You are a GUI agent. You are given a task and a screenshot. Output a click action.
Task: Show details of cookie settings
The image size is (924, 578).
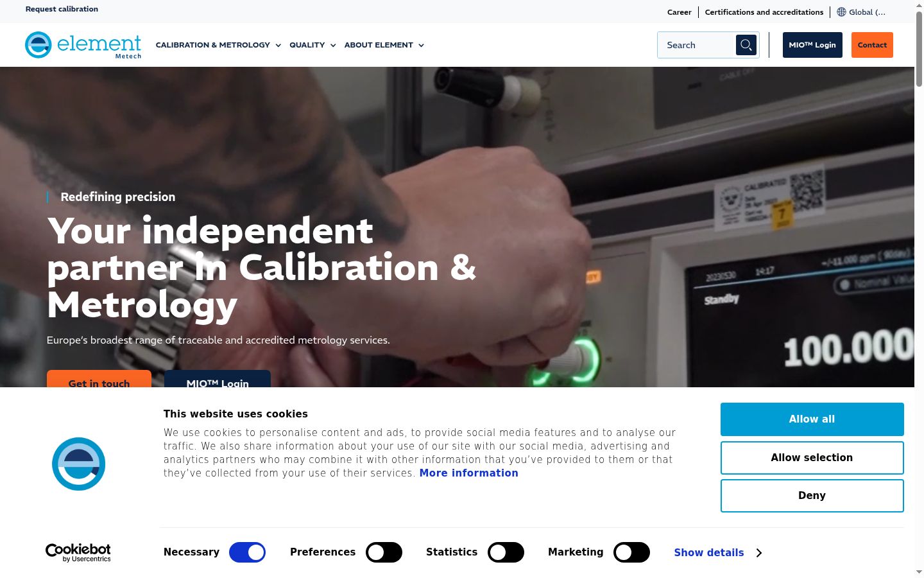(x=718, y=552)
